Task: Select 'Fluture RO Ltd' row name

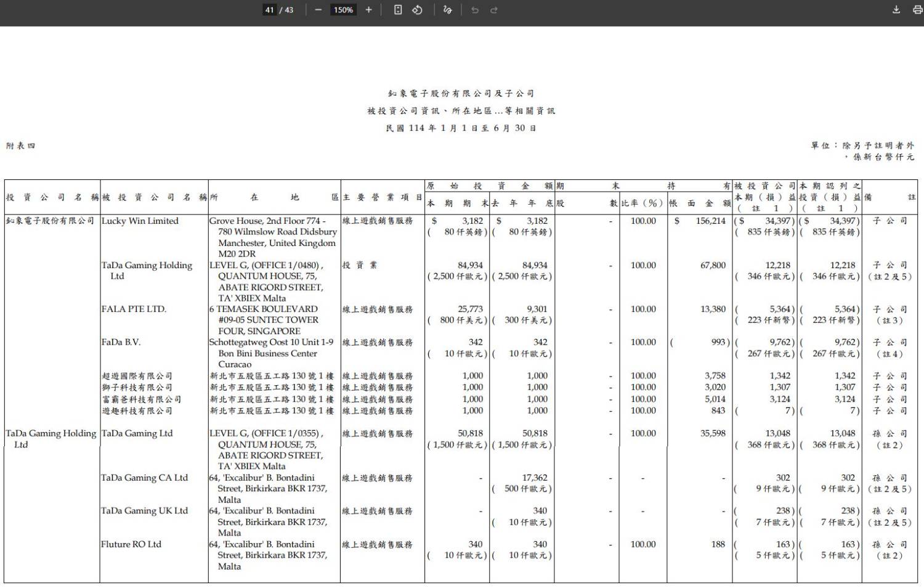Action: (131, 544)
